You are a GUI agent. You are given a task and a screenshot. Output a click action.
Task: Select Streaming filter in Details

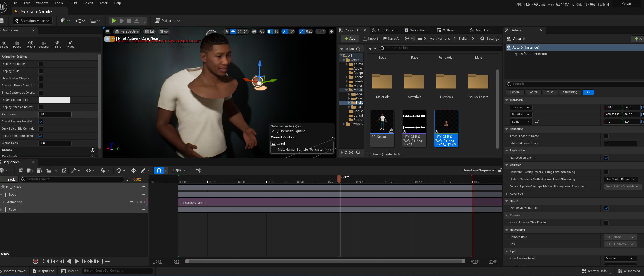[x=570, y=92]
